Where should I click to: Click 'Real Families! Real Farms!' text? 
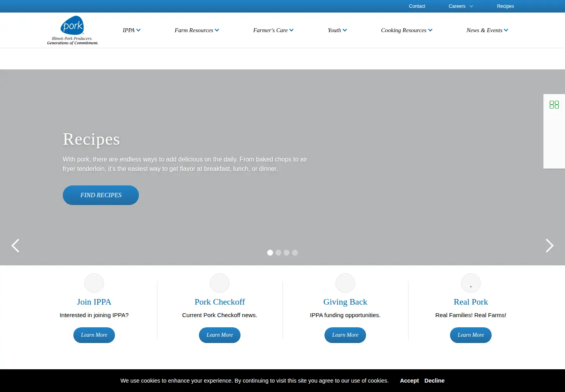click(471, 315)
